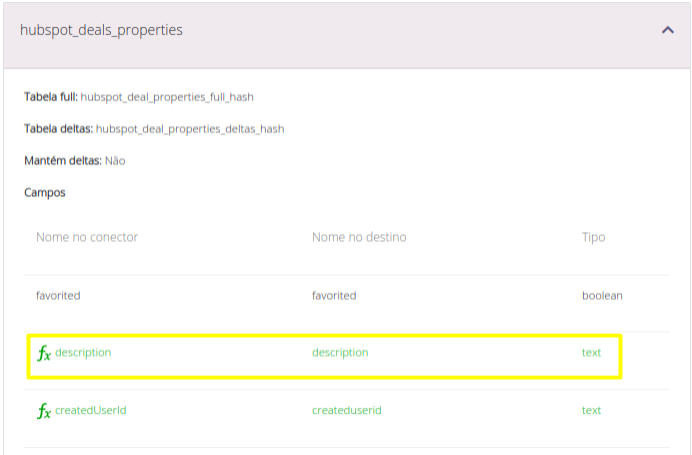
Task: Click the Campos section label
Action: point(45,192)
